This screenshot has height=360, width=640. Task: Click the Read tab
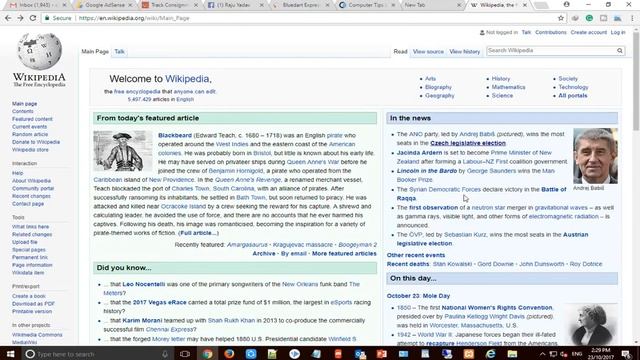click(400, 51)
